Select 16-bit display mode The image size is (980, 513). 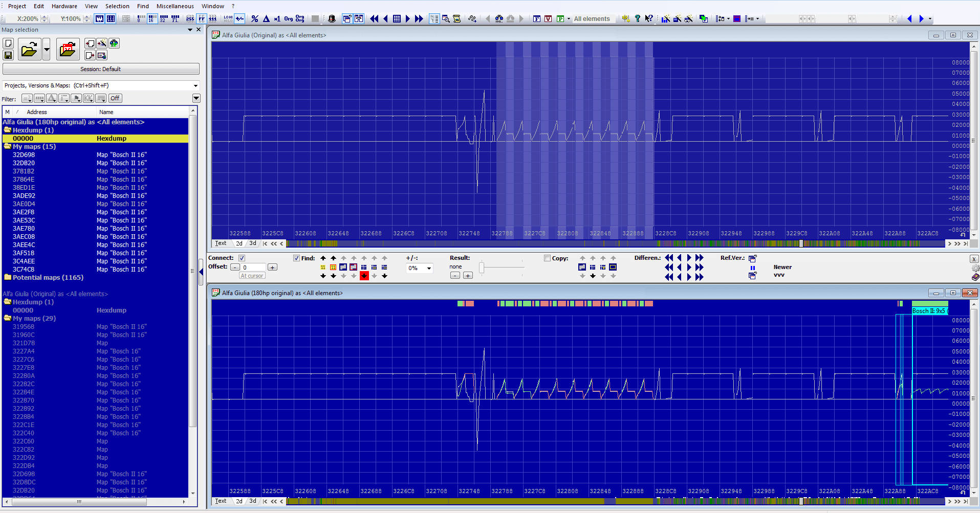pos(152,19)
